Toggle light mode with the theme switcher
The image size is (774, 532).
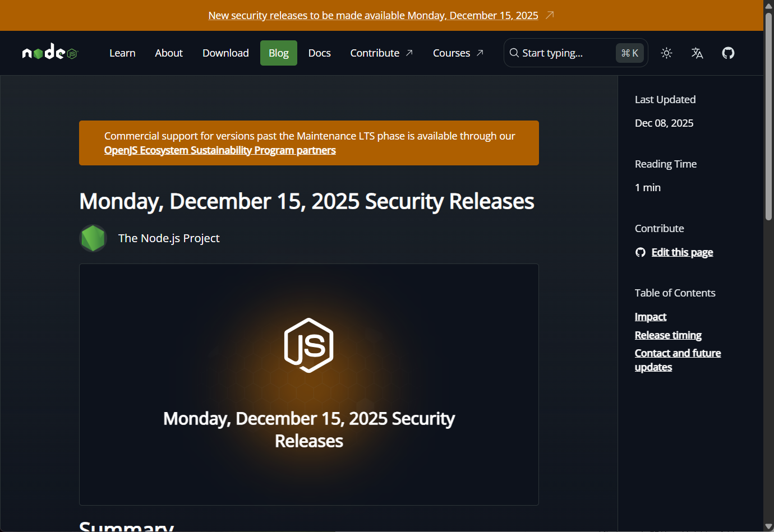tap(666, 53)
